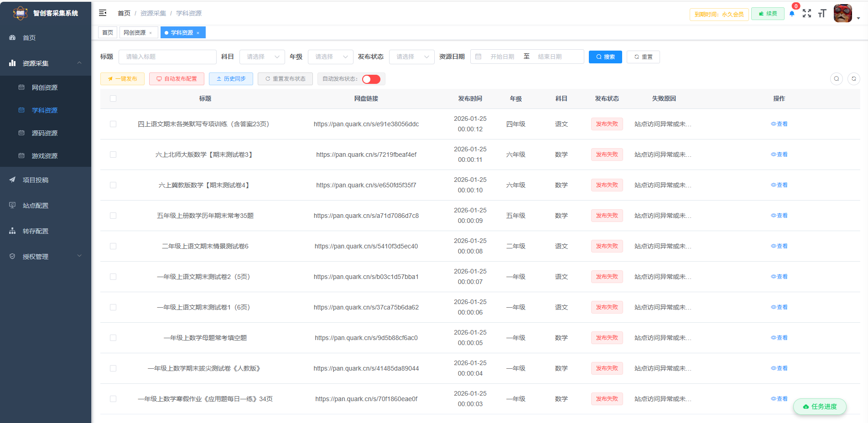Viewport: 868px width, 423px height.
Task: Click the table refresh icon
Action: coord(853,78)
